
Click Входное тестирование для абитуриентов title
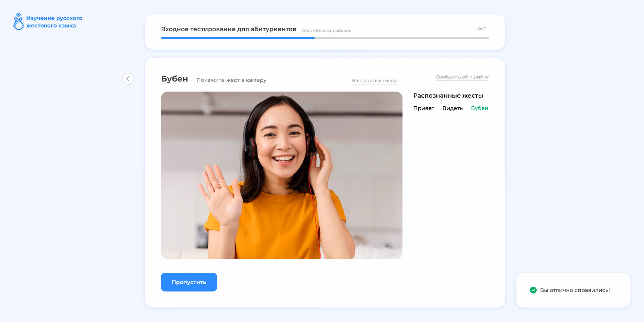click(228, 29)
